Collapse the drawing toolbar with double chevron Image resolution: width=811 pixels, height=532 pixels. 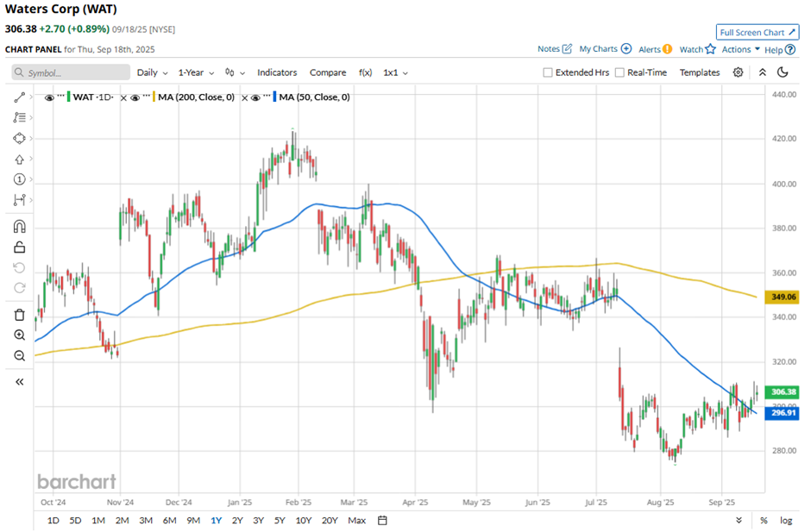(x=19, y=382)
